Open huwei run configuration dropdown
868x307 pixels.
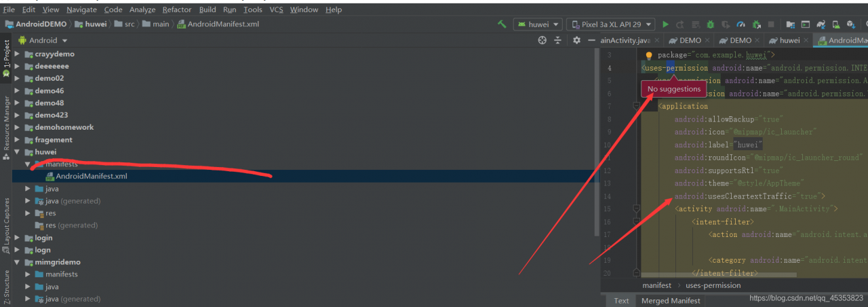pyautogui.click(x=538, y=24)
